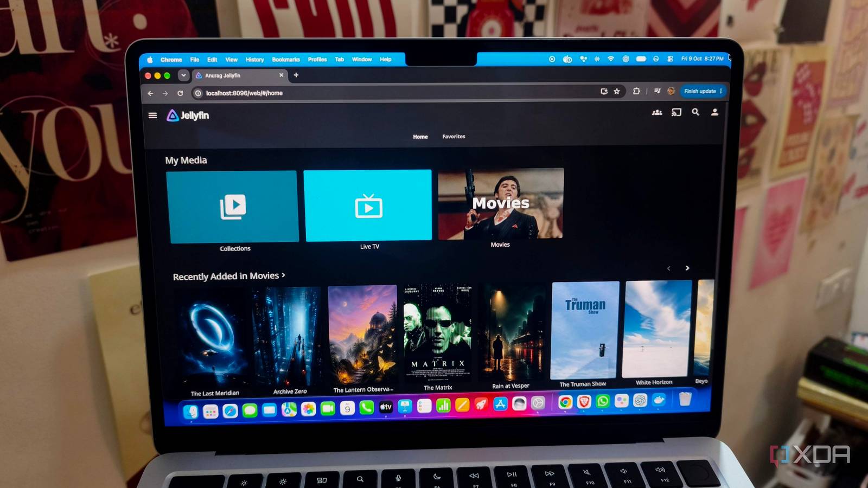
Task: Switch to the Favorites tab
Action: point(454,137)
